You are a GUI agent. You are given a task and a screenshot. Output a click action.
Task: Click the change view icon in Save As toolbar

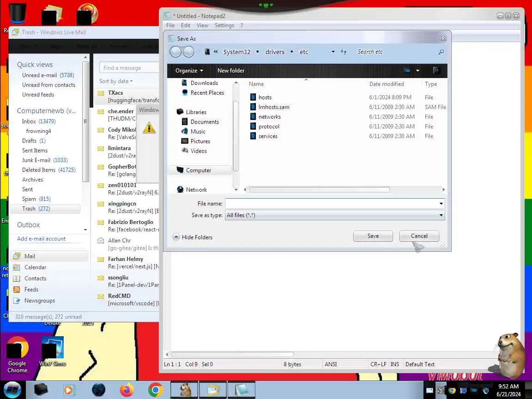coord(407,71)
